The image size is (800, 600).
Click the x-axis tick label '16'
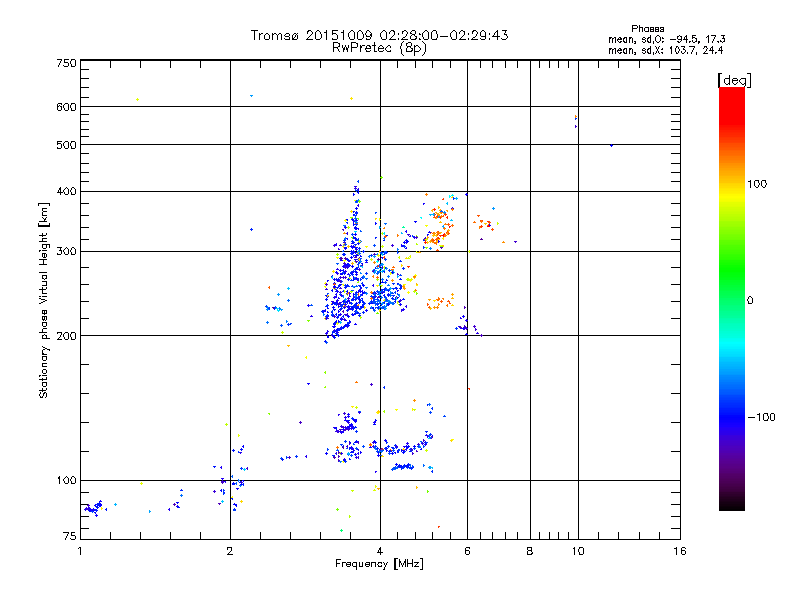(680, 551)
